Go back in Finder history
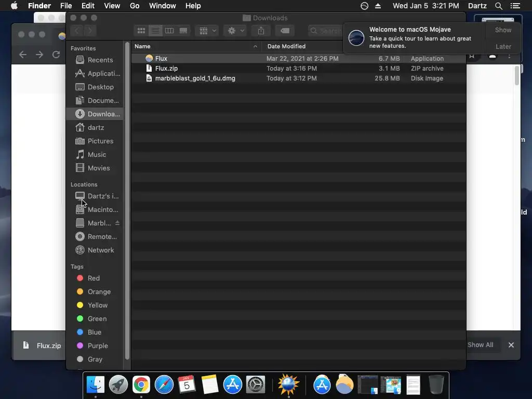 click(x=77, y=31)
